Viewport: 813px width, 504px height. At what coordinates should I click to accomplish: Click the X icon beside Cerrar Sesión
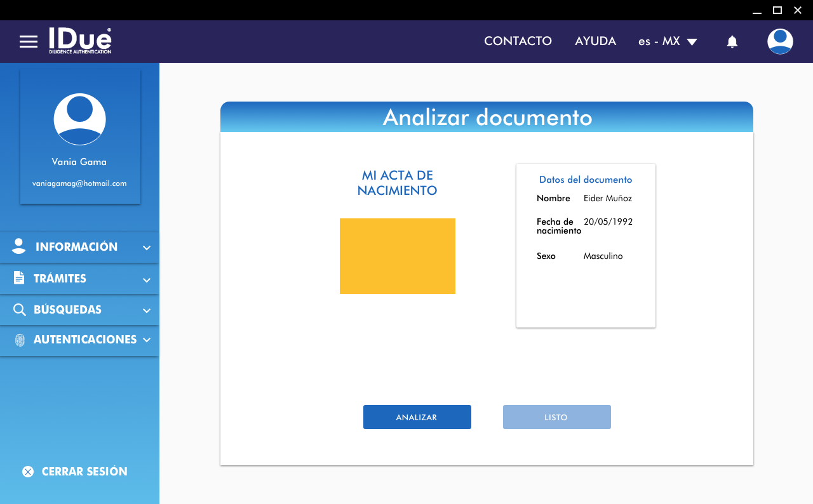click(28, 472)
